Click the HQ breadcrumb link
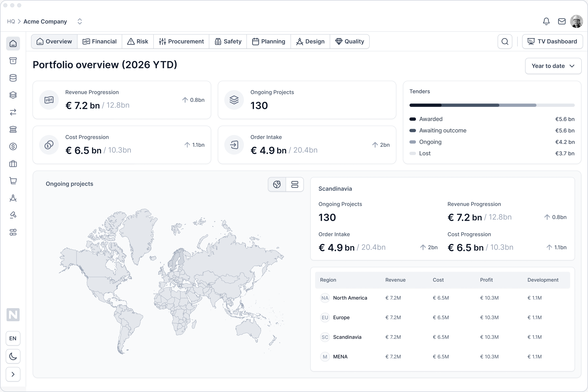The width and height of the screenshot is (588, 392). (11, 22)
